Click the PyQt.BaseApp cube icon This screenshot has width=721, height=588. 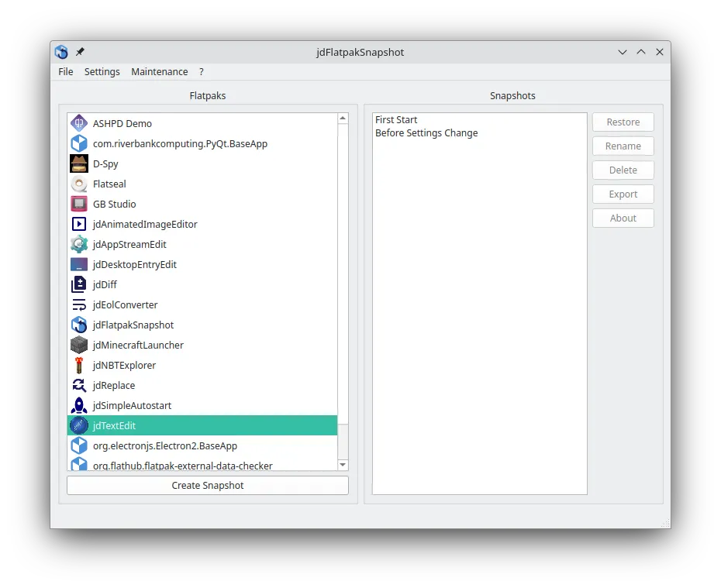tap(79, 143)
